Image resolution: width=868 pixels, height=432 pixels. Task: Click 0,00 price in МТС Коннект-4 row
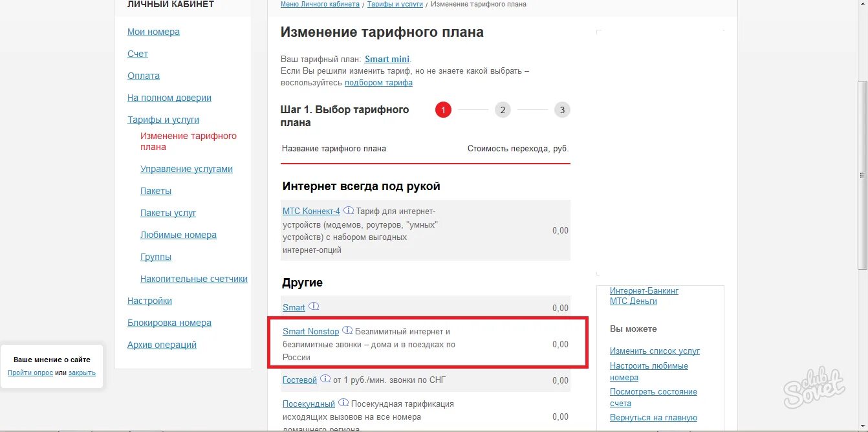560,231
